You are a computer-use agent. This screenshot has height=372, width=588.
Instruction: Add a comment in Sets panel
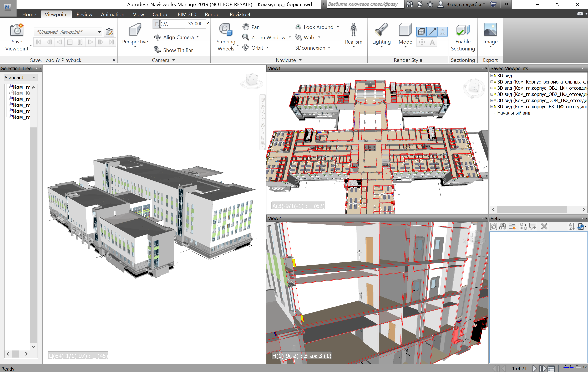(533, 226)
